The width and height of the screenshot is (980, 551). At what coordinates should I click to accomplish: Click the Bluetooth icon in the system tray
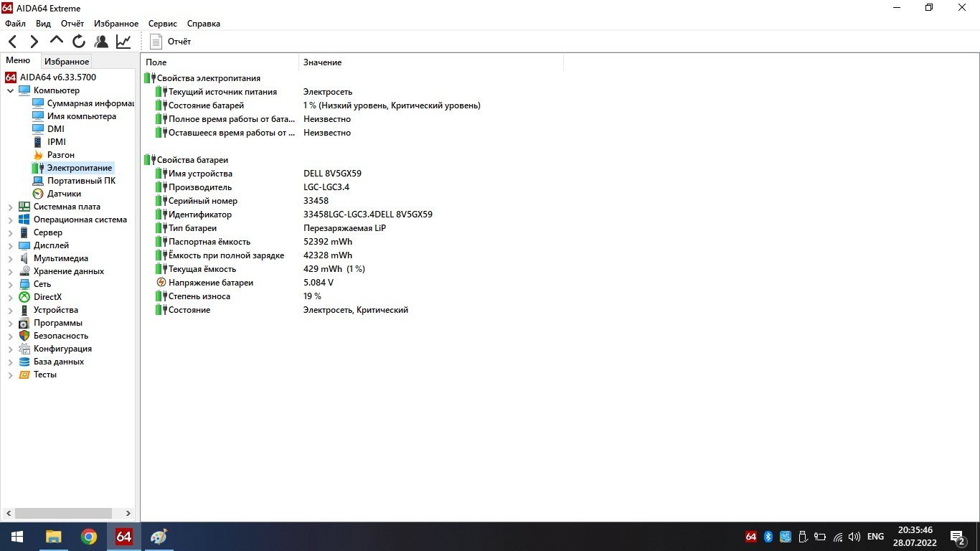(768, 537)
